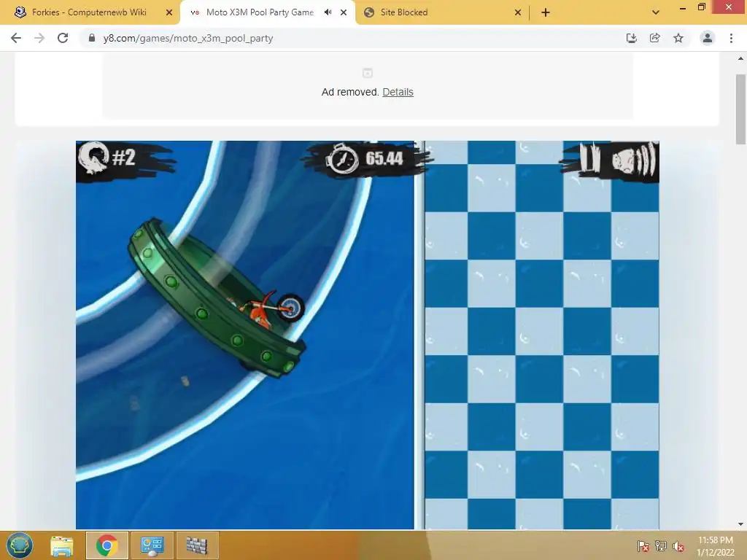
Task: Open the Chrome profile avatar menu
Action: pos(708,38)
